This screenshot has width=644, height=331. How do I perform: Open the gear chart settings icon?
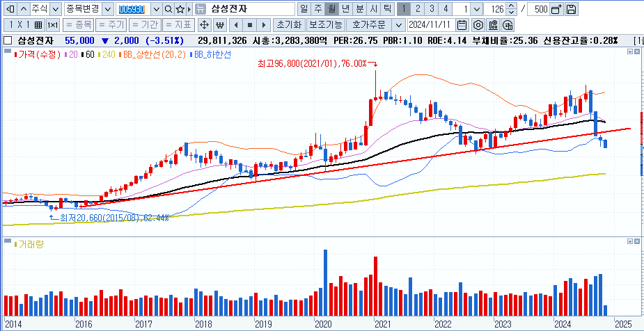tap(478, 25)
